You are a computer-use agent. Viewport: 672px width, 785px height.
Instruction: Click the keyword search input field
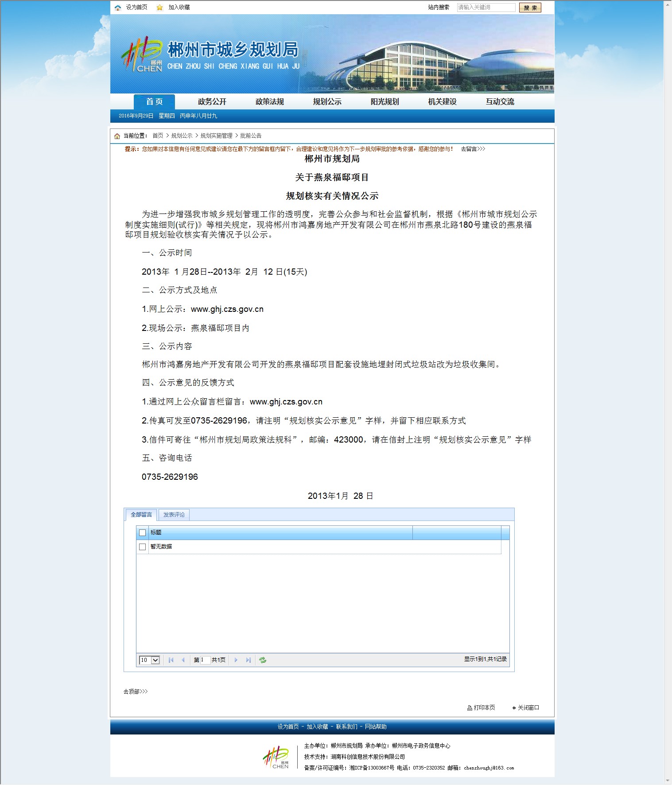pyautogui.click(x=486, y=8)
